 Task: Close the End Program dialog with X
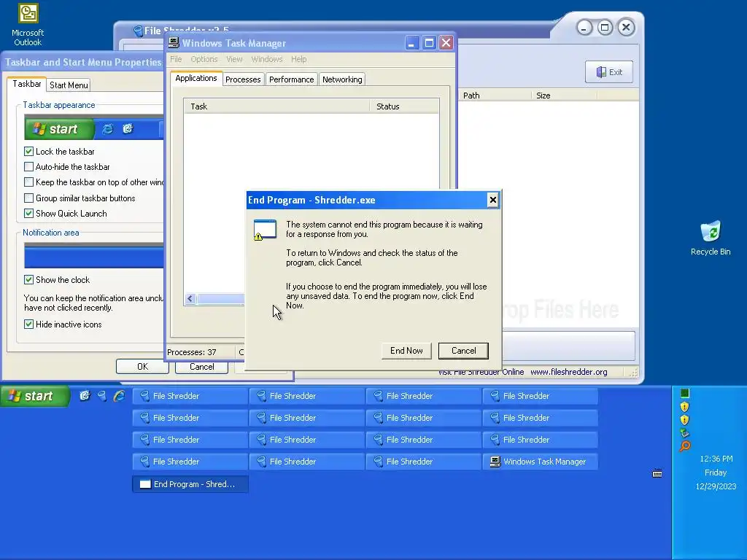pyautogui.click(x=493, y=200)
